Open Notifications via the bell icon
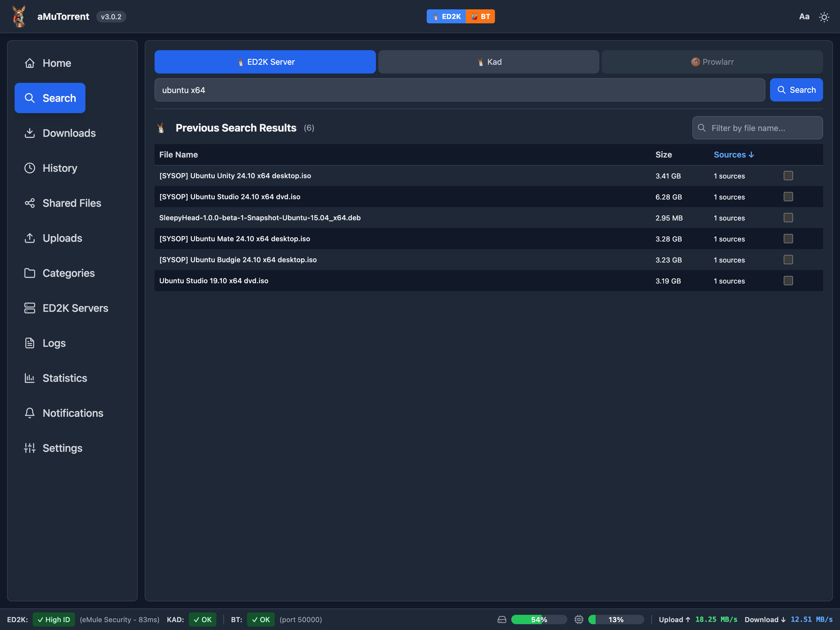The width and height of the screenshot is (840, 630). 30,413
